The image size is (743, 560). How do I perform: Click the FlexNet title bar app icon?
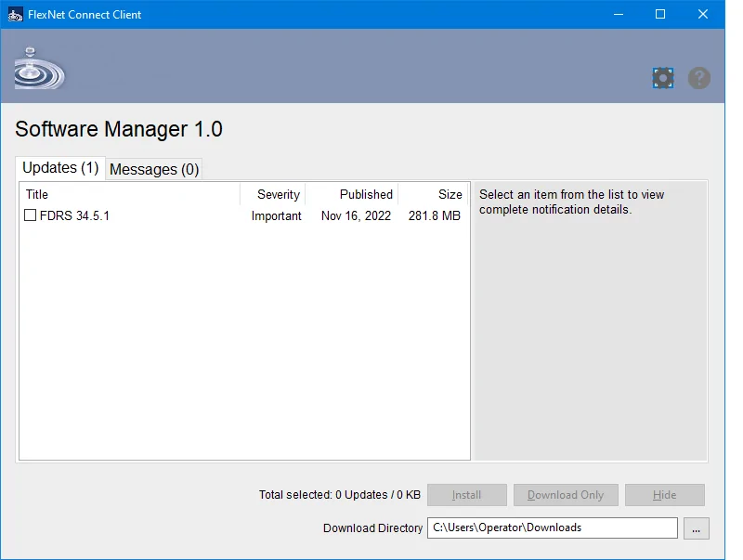click(x=15, y=15)
